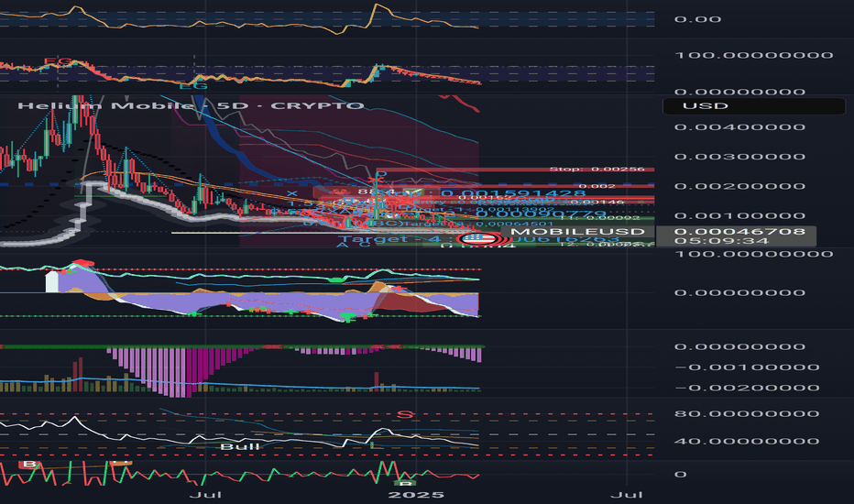Select the Stop: 0.00256 level label

pos(597,169)
